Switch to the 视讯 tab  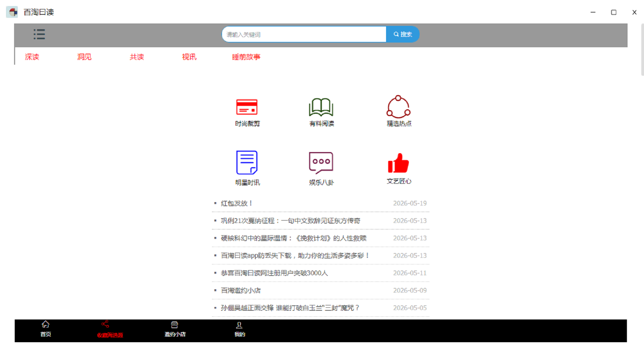pos(189,57)
